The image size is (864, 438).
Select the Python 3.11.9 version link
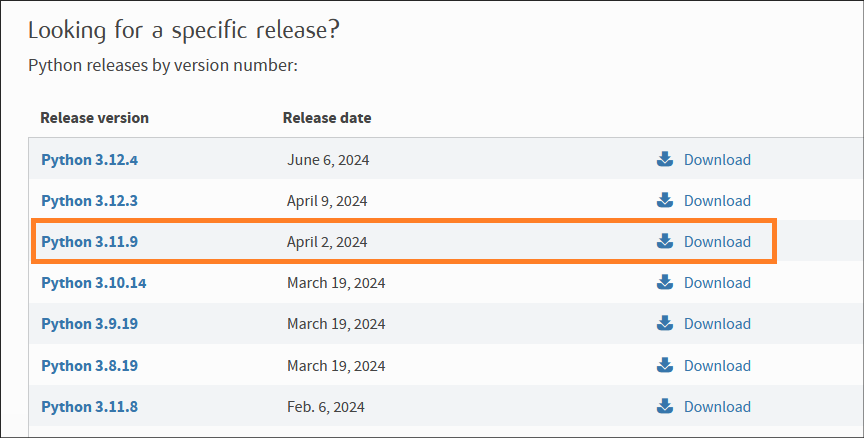[x=89, y=242]
